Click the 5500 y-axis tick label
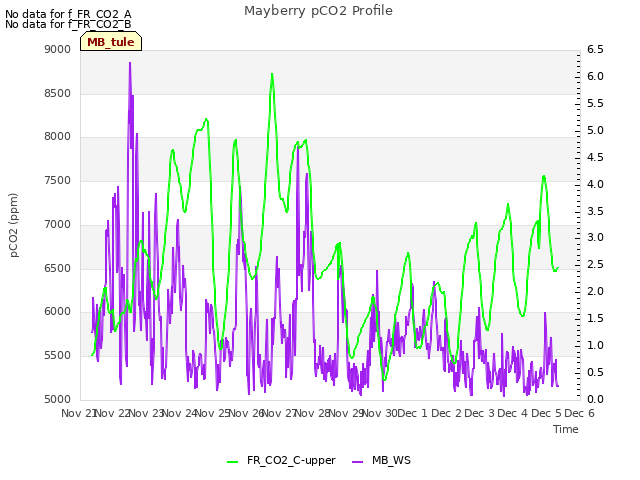The width and height of the screenshot is (640, 480). click(58, 356)
